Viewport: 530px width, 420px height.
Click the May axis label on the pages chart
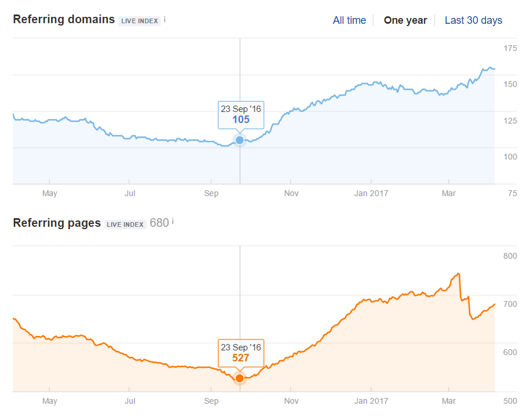point(50,401)
